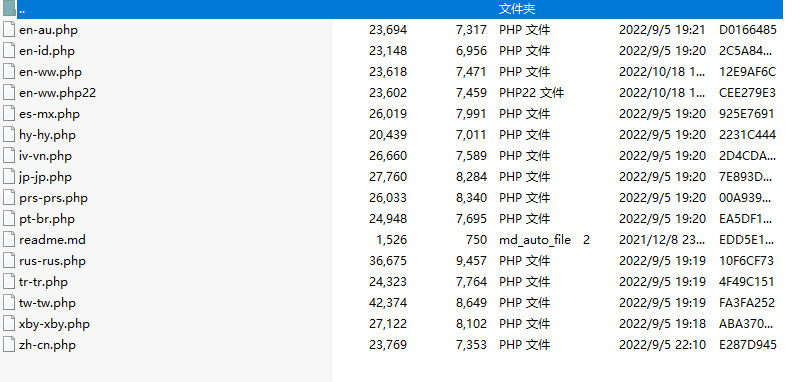Viewport: 800px width, 382px height.
Task: Select the es-mx.php file icon
Action: (9, 114)
